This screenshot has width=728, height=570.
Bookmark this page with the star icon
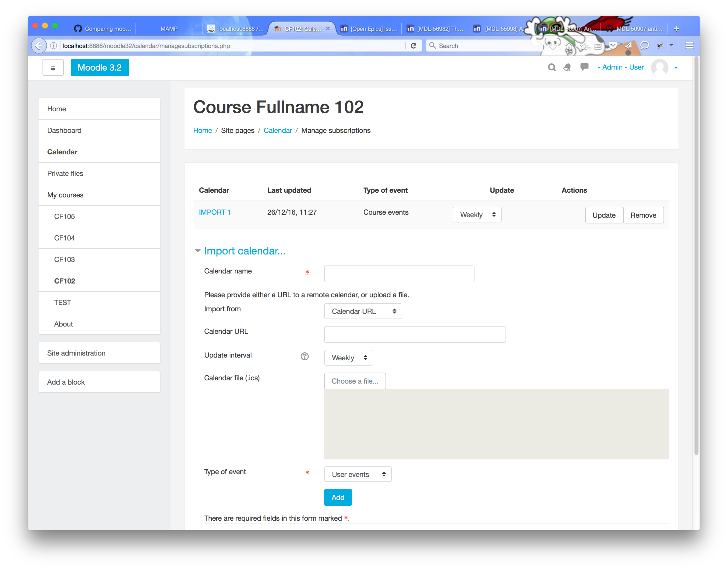584,46
